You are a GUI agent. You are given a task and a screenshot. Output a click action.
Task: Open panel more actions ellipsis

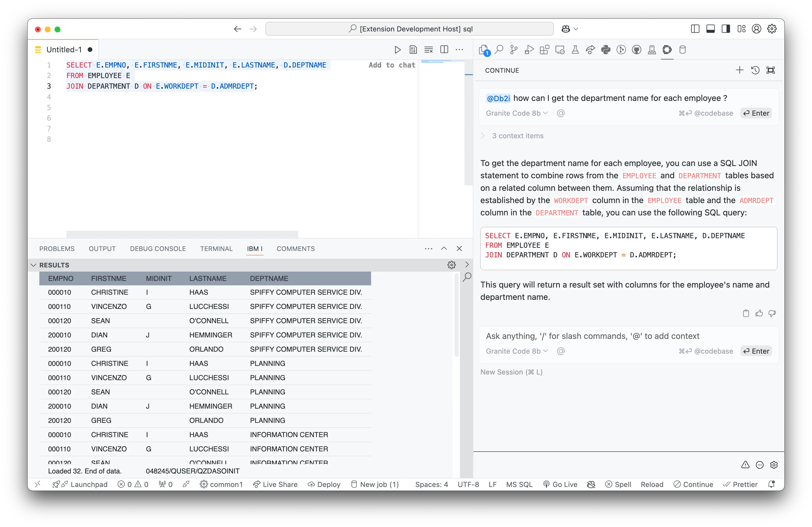tap(429, 249)
